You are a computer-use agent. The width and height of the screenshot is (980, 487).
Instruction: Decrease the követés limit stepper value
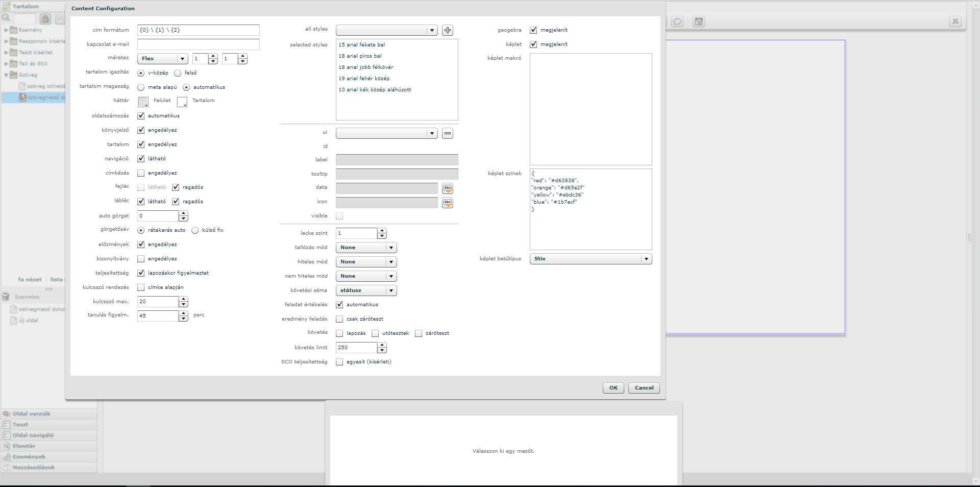coord(382,350)
